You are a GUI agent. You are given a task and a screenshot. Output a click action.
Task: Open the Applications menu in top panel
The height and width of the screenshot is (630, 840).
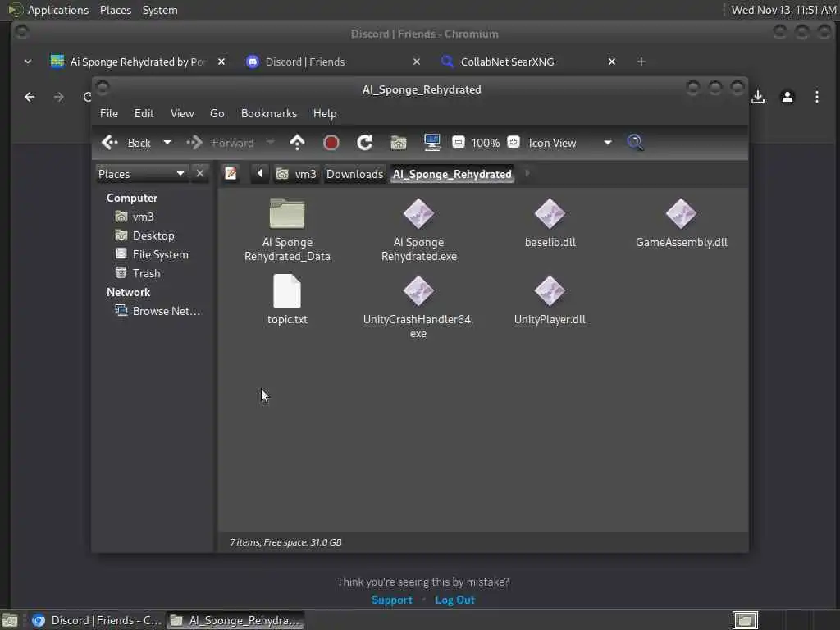(x=58, y=10)
